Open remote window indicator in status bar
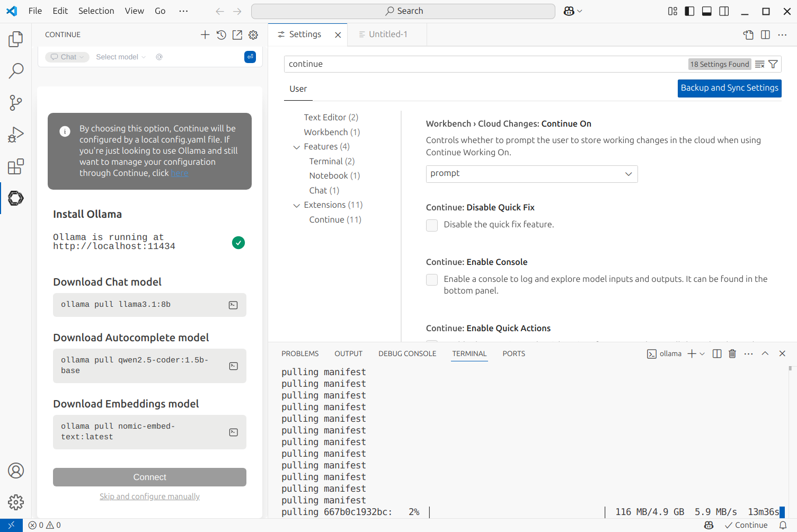The image size is (797, 532). click(x=11, y=525)
